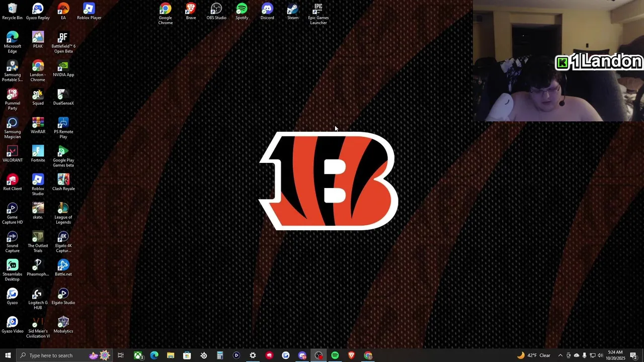Select the Samsung Magician desktop icon
644x362 pixels.
(x=13, y=129)
